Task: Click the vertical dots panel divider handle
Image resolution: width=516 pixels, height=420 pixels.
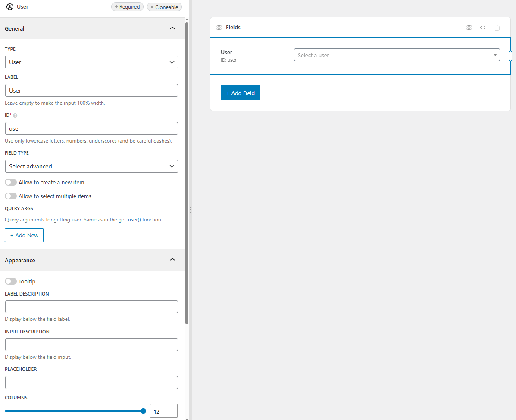Action: pos(190,210)
